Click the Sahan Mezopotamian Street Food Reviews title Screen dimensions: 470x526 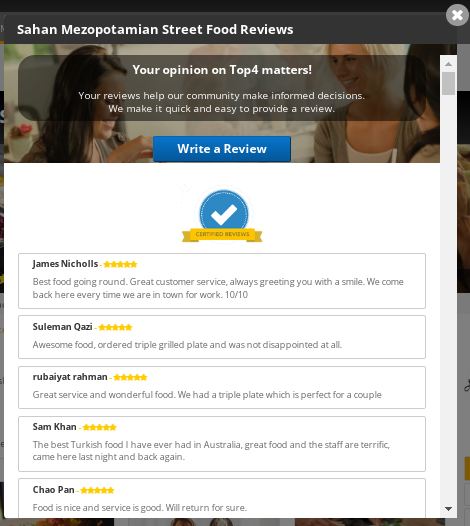[x=155, y=30]
